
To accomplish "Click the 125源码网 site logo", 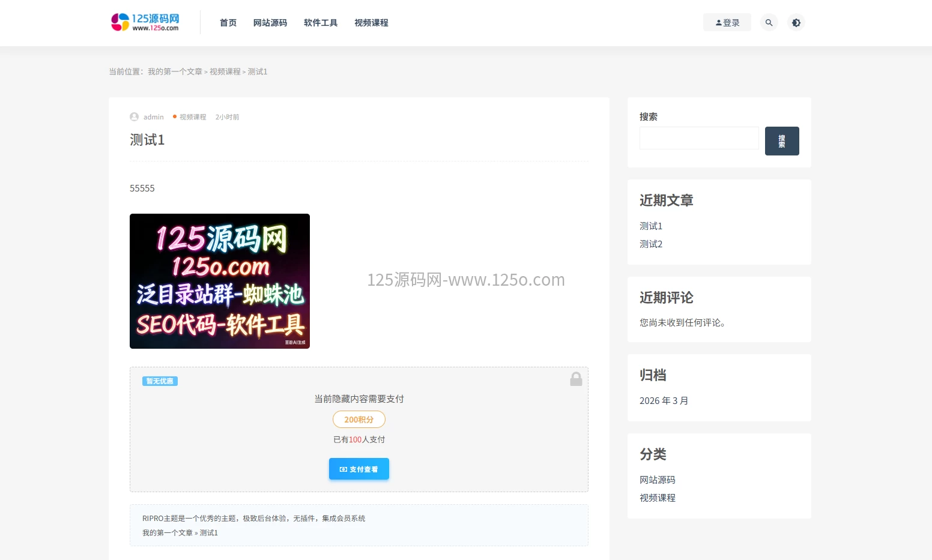I will [x=145, y=22].
